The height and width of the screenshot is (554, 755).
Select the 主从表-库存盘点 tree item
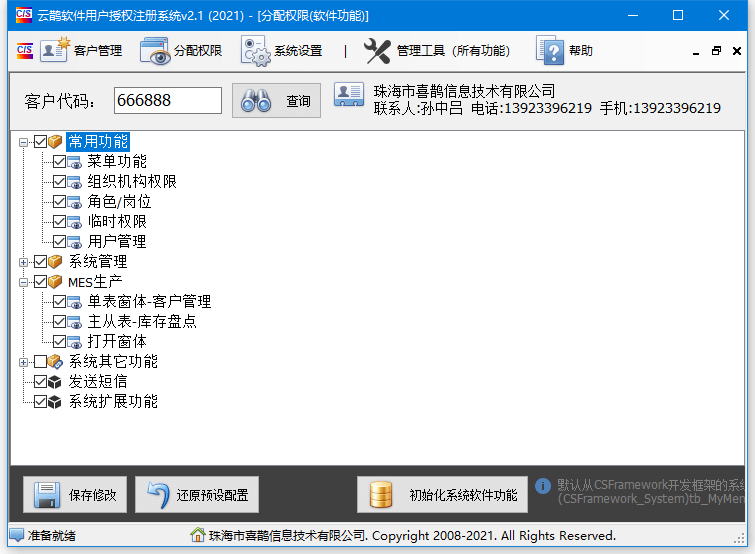click(142, 321)
